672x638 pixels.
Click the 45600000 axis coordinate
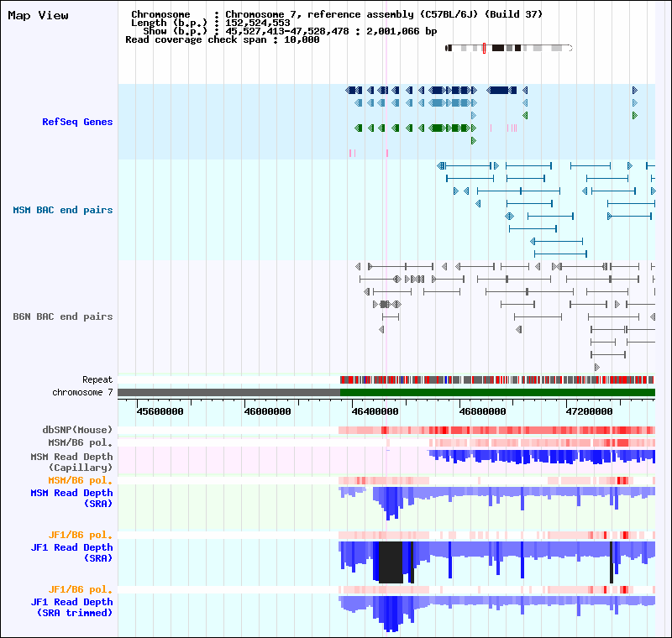160,411
